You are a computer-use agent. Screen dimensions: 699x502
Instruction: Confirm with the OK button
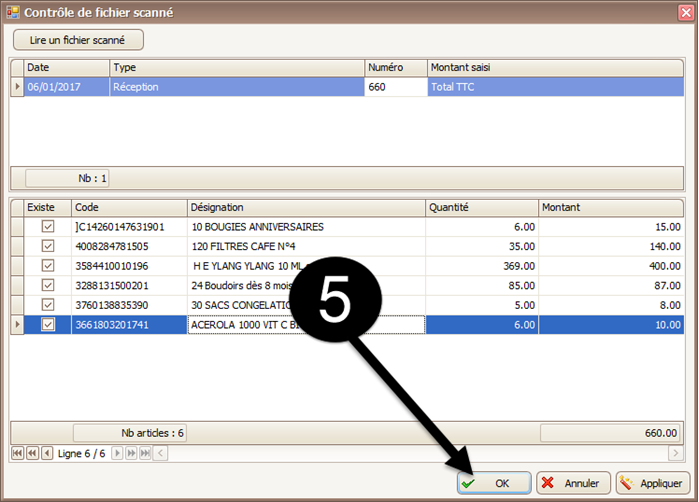coord(494,483)
